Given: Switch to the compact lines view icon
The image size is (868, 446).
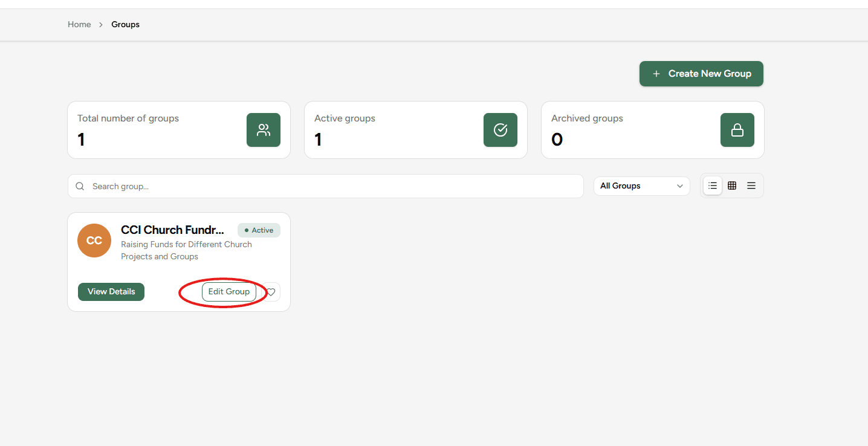Looking at the screenshot, I should 751,186.
